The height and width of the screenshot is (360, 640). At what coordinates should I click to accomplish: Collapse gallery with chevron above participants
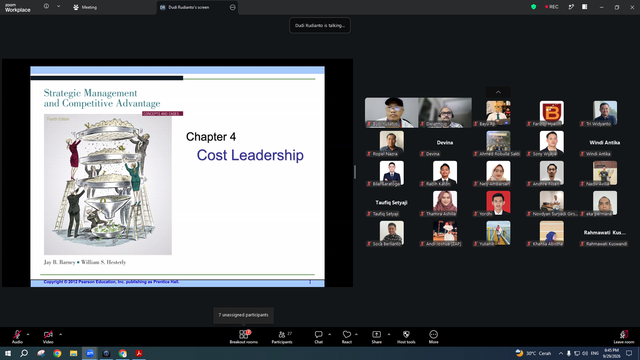(x=498, y=92)
